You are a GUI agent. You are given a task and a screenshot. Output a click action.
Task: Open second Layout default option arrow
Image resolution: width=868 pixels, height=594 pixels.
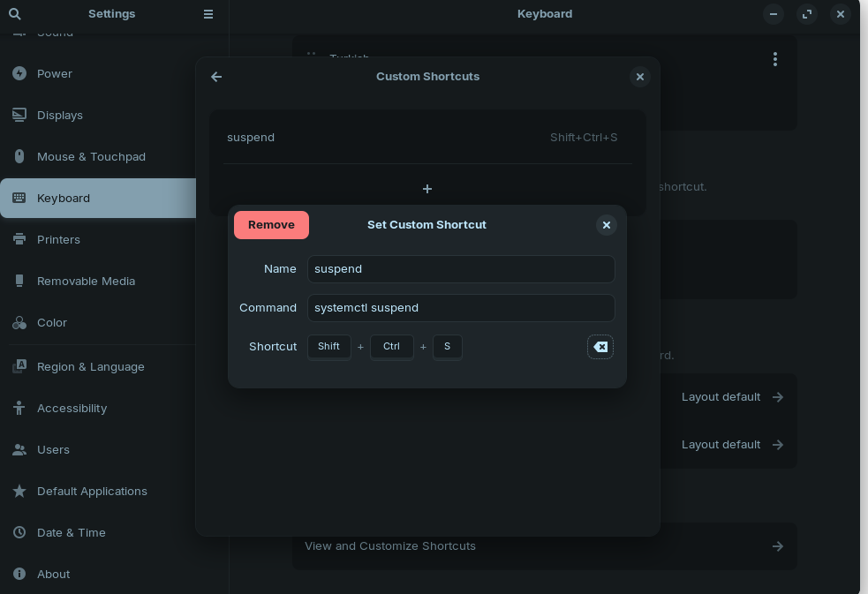pyautogui.click(x=777, y=445)
